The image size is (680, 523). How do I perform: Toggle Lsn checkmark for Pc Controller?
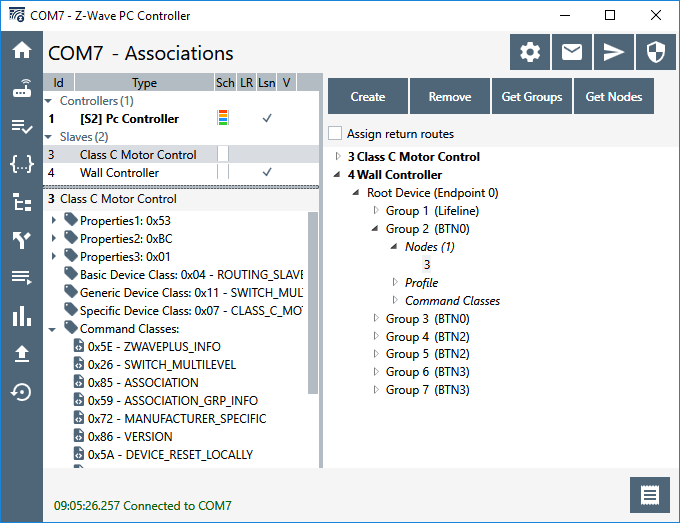pyautogui.click(x=267, y=119)
